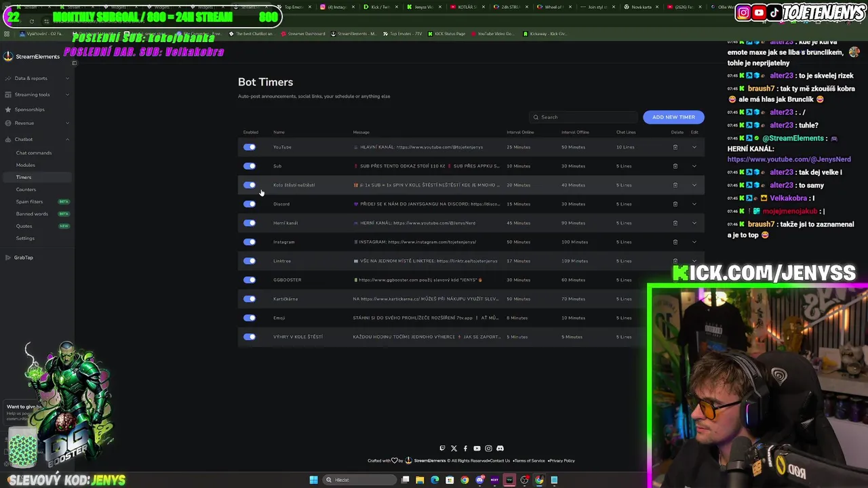Open the Facebook footer social icon

465,448
